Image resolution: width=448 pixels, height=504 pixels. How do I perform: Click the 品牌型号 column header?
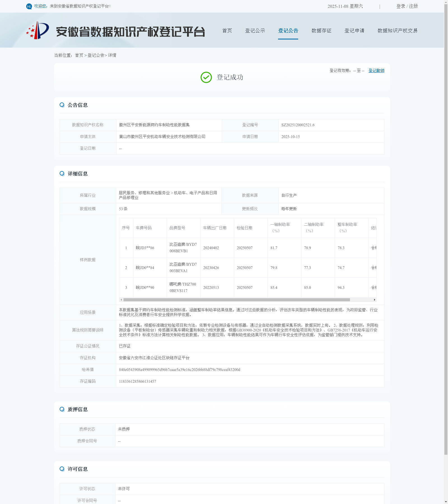177,228
